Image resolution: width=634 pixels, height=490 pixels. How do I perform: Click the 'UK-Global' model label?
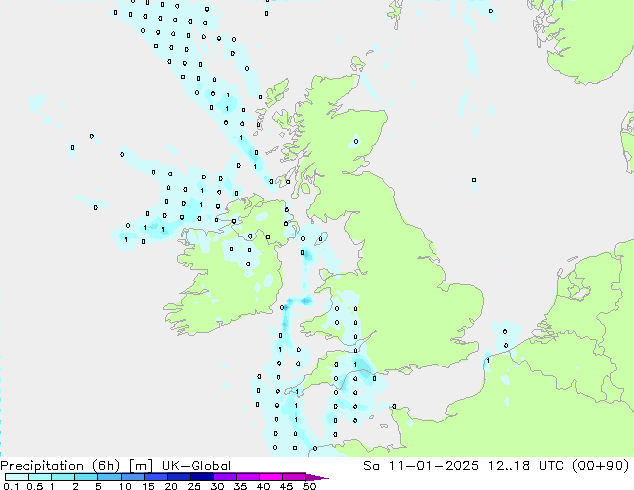pyautogui.click(x=196, y=466)
